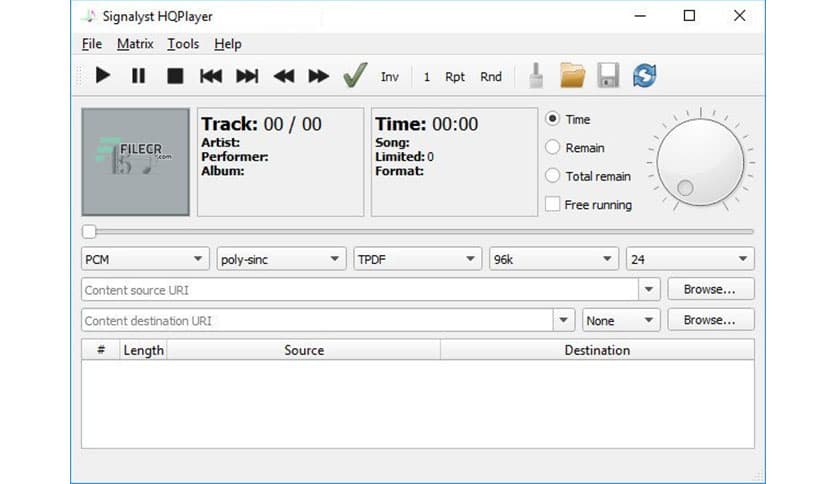Expand the Content destination URI history arrow

564,320
